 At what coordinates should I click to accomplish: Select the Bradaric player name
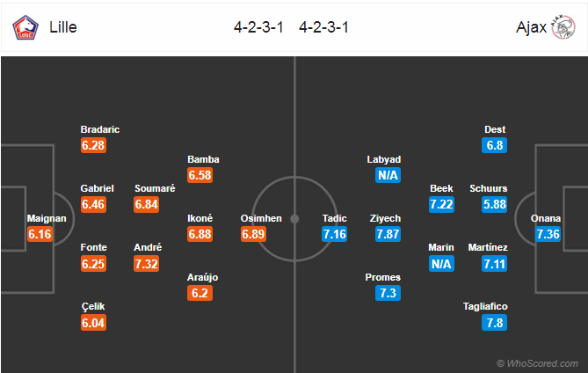coord(99,129)
